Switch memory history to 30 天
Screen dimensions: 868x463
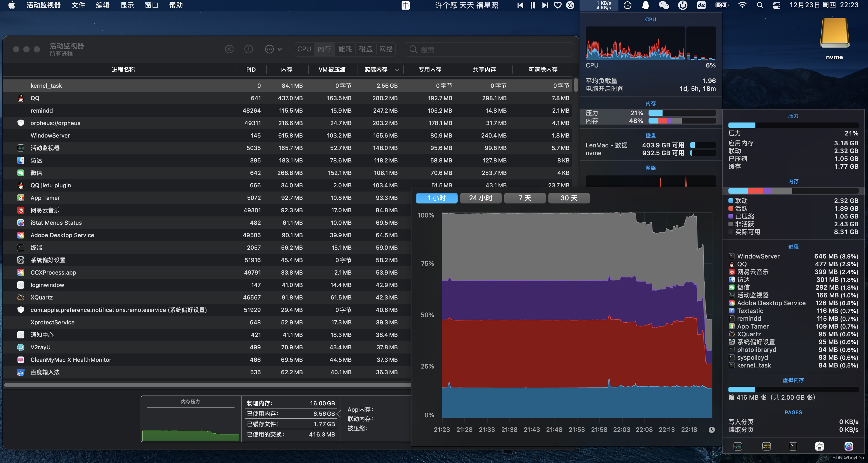tap(569, 198)
